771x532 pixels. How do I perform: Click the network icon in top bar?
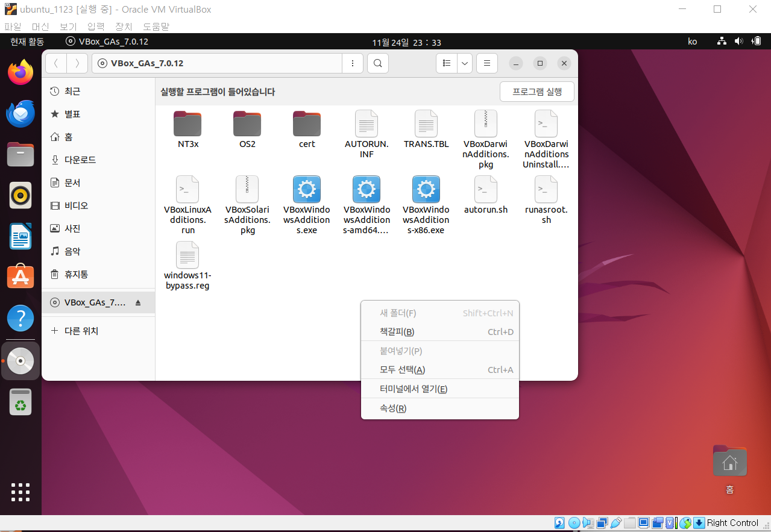tap(722, 42)
